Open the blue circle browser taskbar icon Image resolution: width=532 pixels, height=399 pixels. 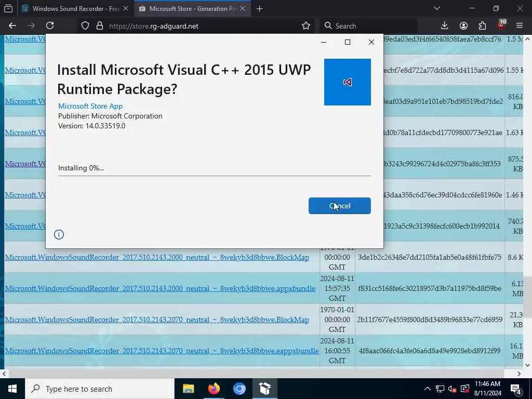tap(239, 389)
